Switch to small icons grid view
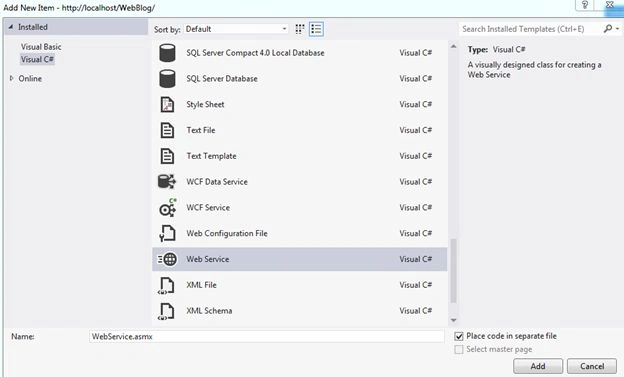Viewport: 624px width, 377px height. [300, 29]
